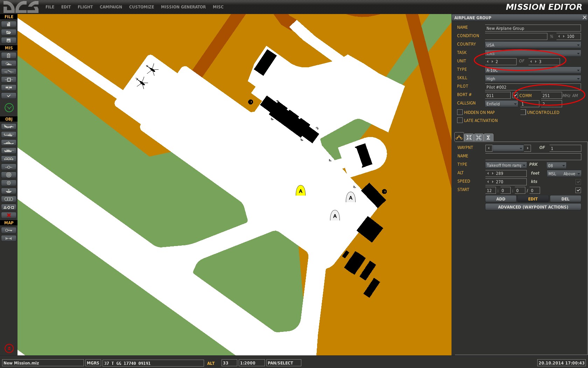Enable the UNCONTROLLED checkbox

523,112
